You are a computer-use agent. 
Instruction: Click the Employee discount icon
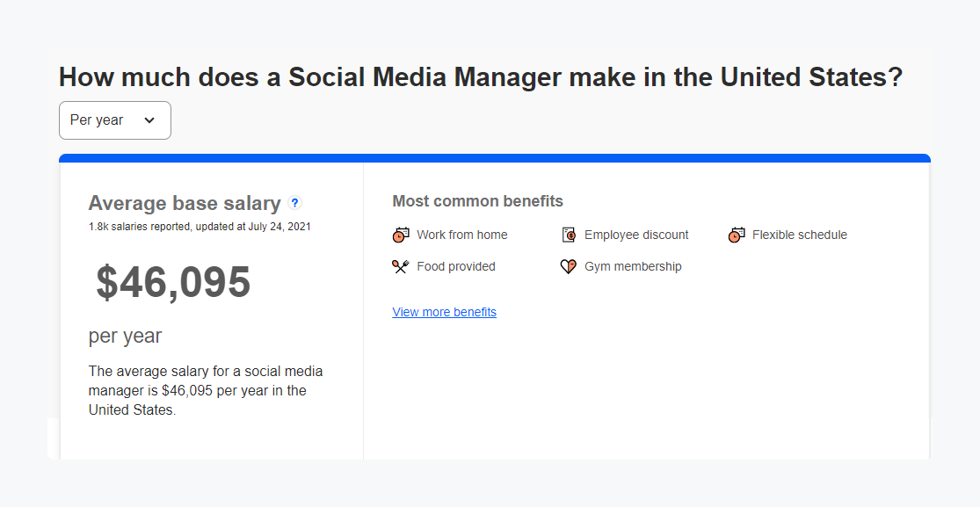coord(569,235)
